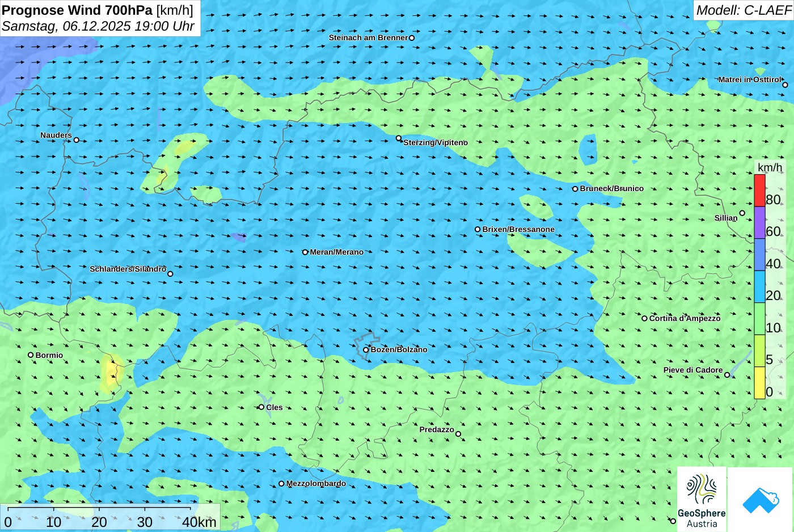The image size is (794, 532).
Task: Select the Meran/Merano city marker
Action: [x=305, y=252]
